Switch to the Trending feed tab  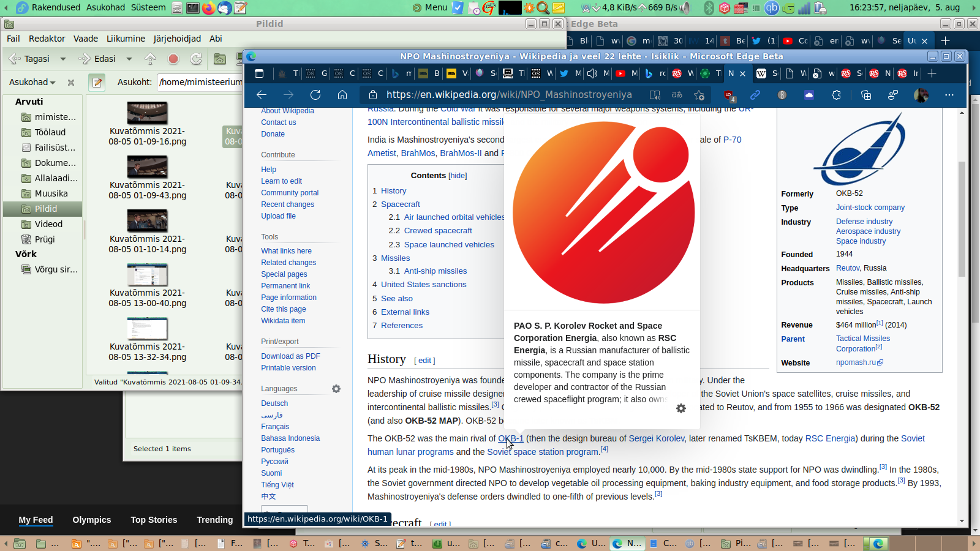point(215,520)
